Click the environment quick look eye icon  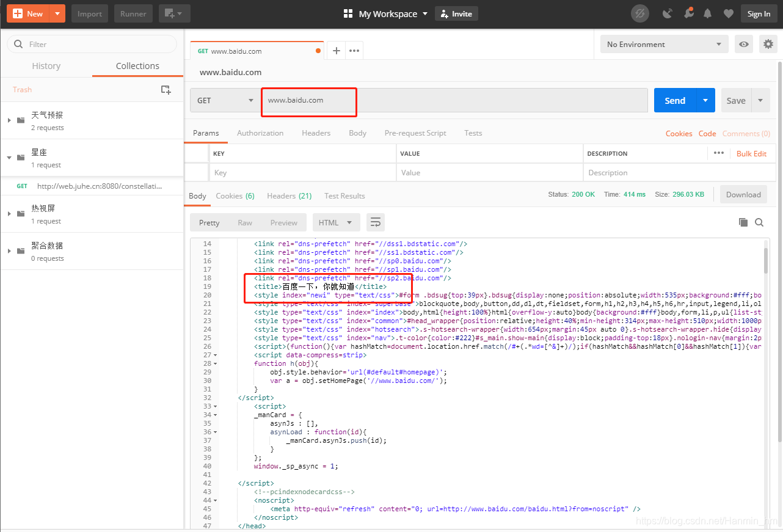click(744, 44)
